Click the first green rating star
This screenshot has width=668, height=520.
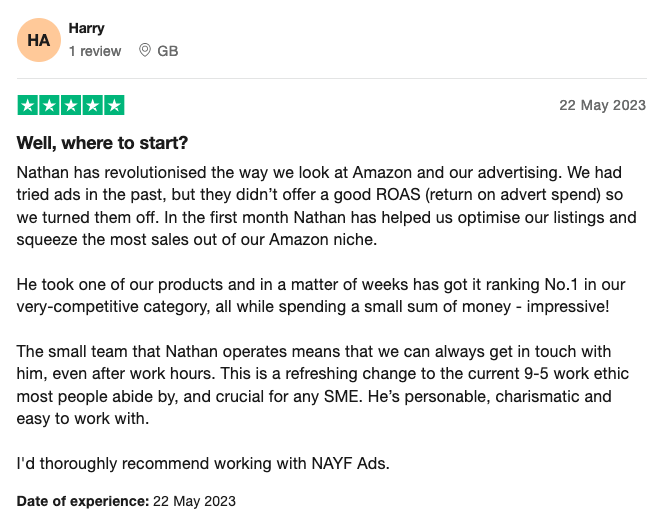(28, 105)
